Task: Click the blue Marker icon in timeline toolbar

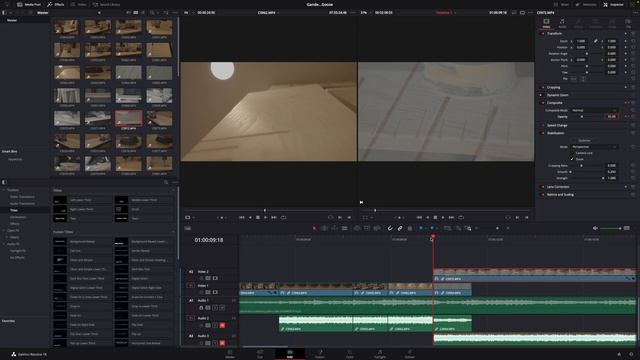Action: pyautogui.click(x=432, y=228)
